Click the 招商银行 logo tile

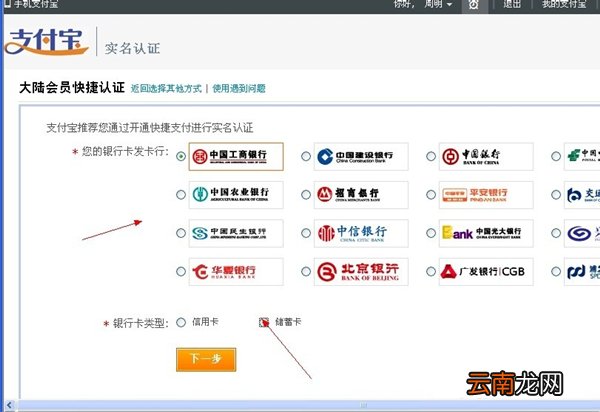[x=361, y=195]
